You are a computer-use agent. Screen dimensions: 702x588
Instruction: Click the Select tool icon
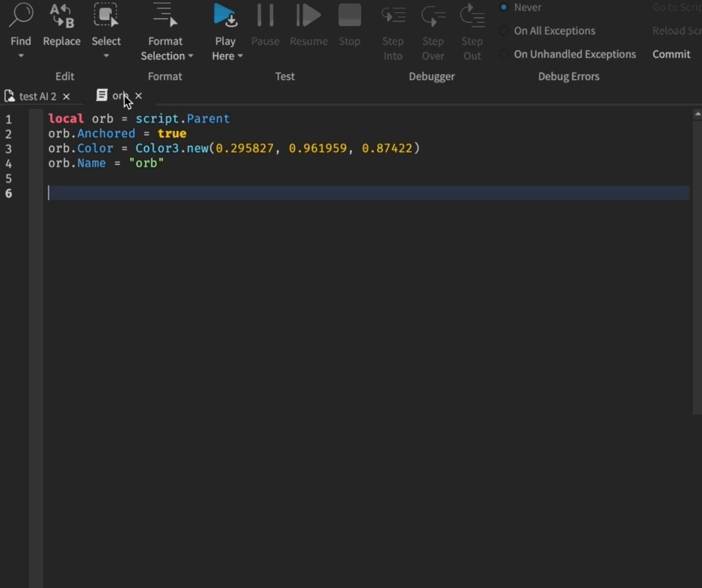tap(106, 16)
